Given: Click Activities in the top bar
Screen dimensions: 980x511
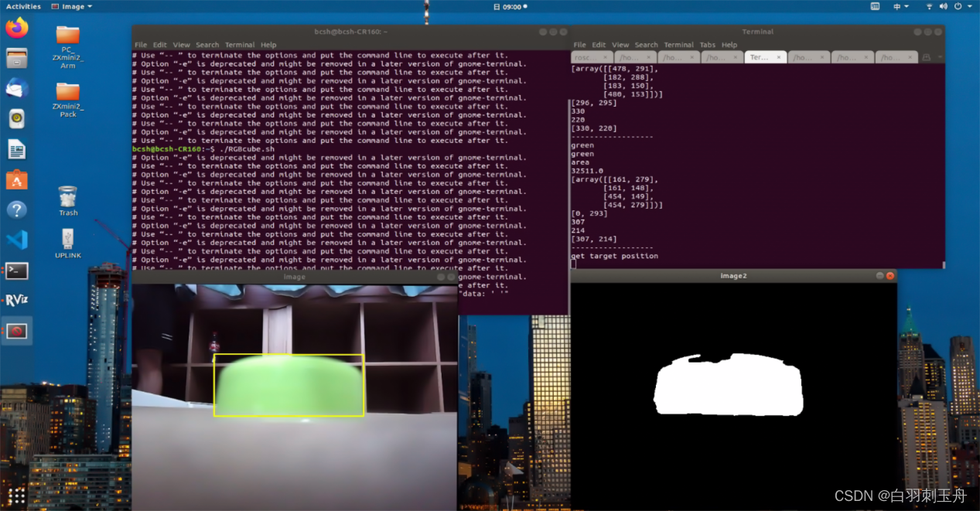Looking at the screenshot, I should 23,6.
